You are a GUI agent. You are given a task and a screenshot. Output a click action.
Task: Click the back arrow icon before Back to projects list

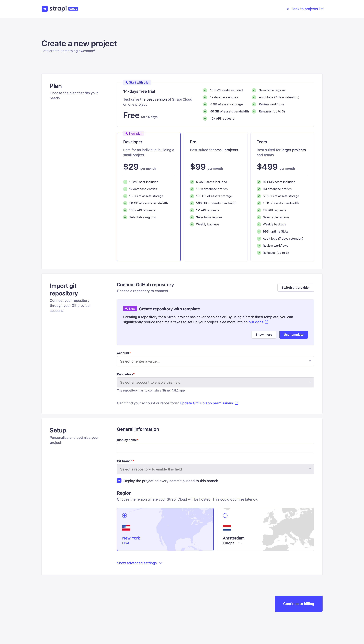[288, 9]
